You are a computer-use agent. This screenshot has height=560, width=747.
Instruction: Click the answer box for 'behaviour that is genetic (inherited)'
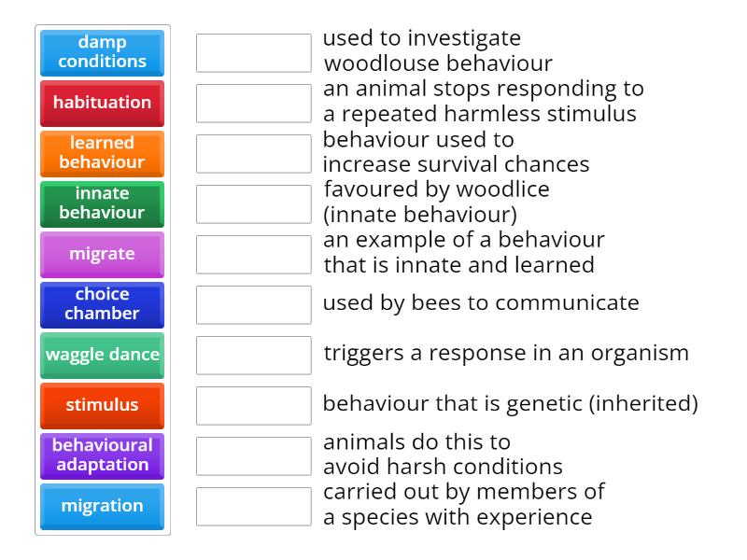click(253, 405)
